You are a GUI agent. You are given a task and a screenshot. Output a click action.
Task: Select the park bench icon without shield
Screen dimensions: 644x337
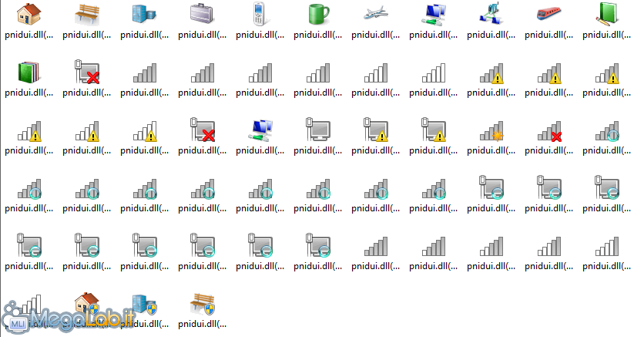tap(86, 14)
